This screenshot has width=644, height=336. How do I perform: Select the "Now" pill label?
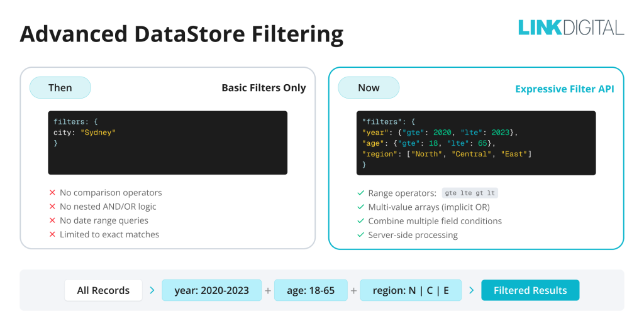point(369,87)
